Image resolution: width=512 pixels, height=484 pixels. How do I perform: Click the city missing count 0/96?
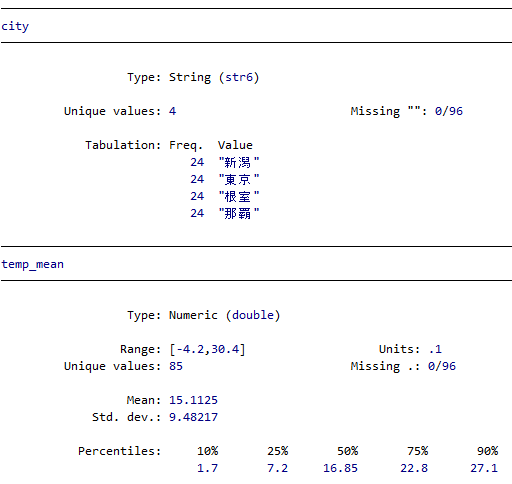click(449, 111)
